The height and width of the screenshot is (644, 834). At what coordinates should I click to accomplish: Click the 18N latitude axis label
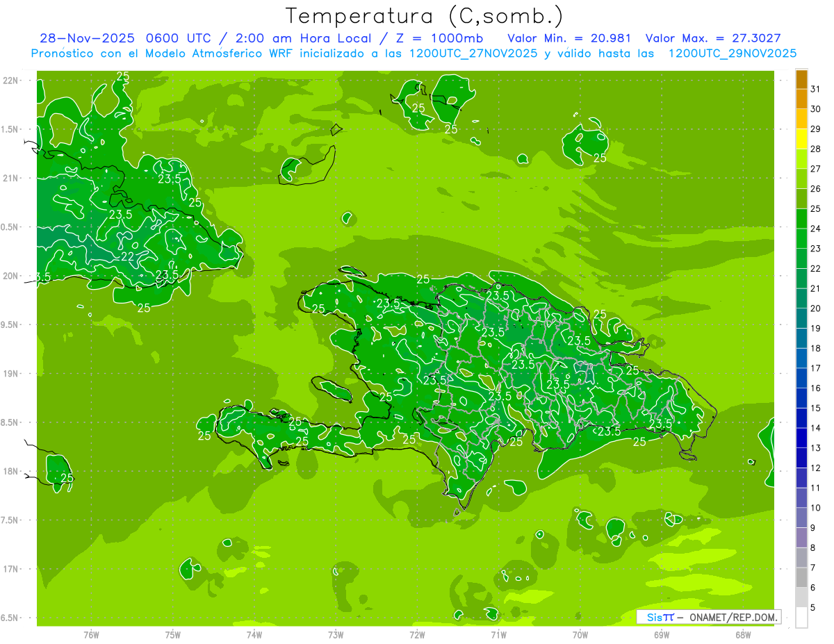click(x=11, y=472)
